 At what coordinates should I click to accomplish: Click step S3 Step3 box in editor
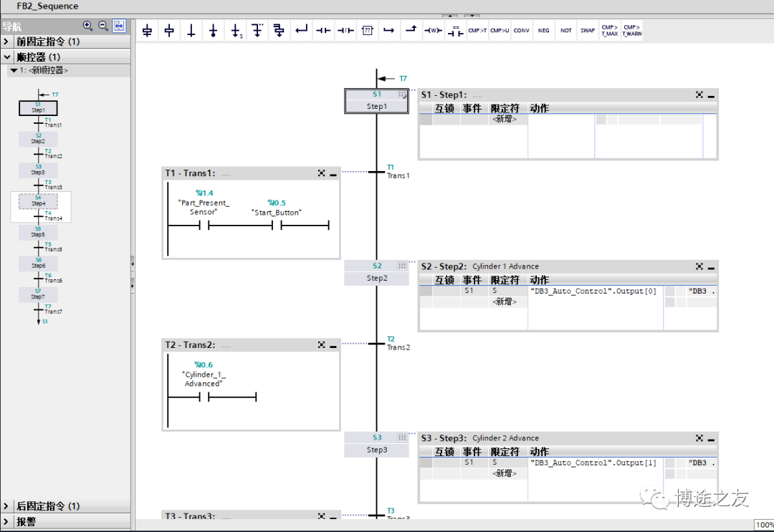pyautogui.click(x=377, y=444)
